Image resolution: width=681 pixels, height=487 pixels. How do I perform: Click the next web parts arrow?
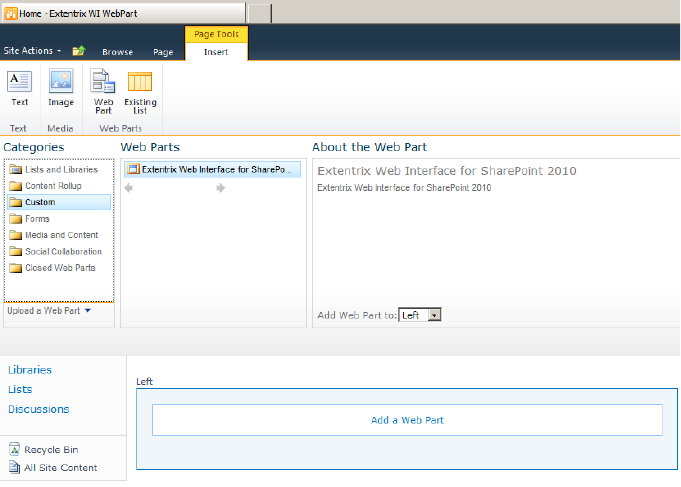221,187
